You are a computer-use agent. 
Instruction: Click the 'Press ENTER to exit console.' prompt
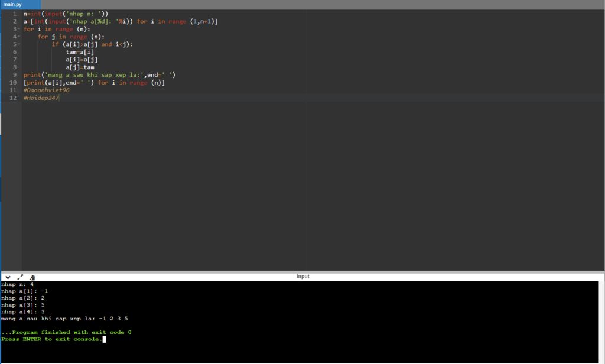[52, 339]
